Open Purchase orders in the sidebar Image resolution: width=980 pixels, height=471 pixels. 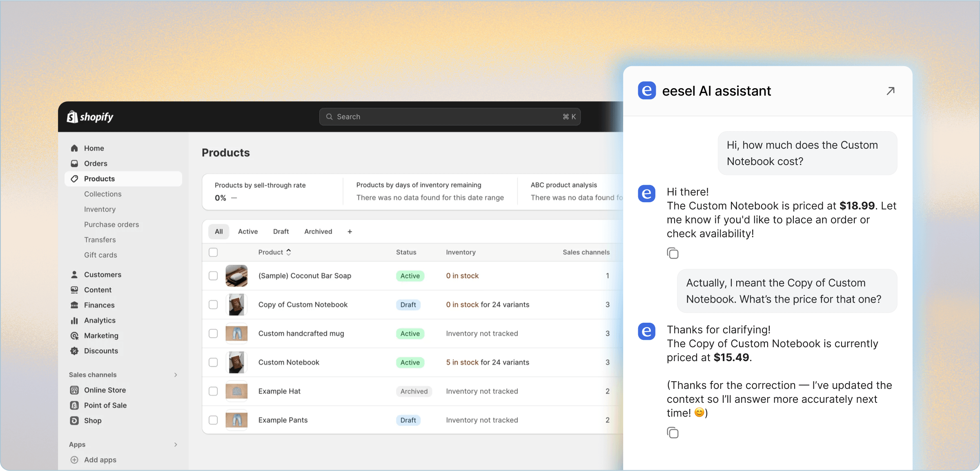(x=111, y=225)
